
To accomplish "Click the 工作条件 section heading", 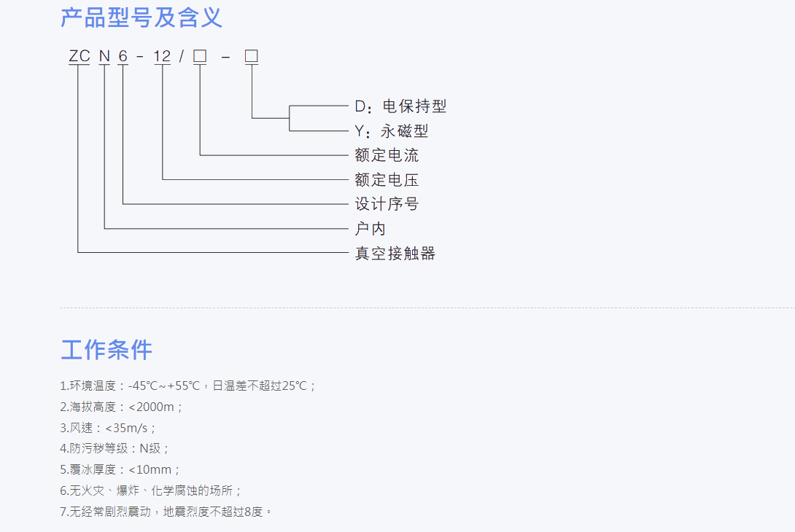I will coord(107,351).
